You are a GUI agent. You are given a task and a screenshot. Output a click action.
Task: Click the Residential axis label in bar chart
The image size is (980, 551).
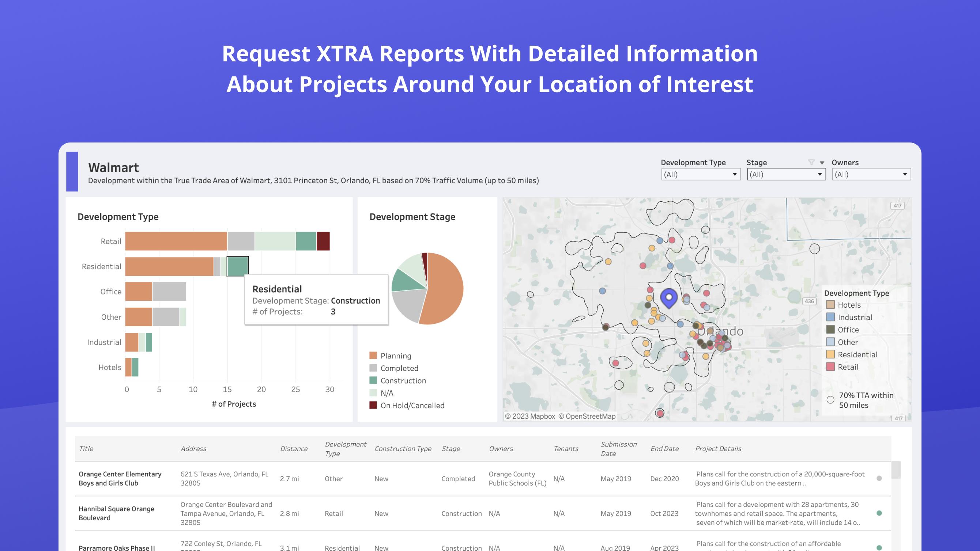(102, 267)
